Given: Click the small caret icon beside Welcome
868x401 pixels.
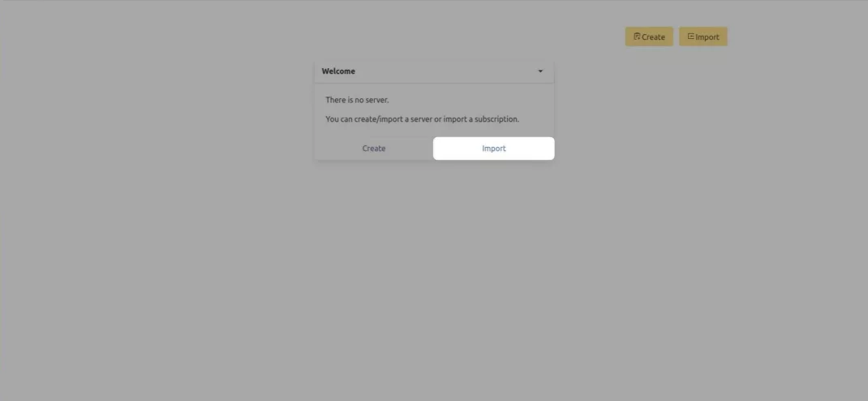Looking at the screenshot, I should click(x=540, y=71).
